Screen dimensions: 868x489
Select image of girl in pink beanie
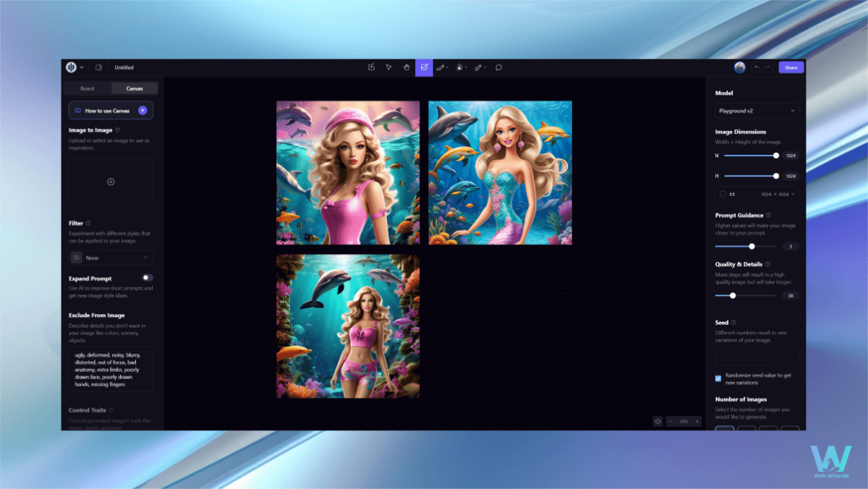348,173
